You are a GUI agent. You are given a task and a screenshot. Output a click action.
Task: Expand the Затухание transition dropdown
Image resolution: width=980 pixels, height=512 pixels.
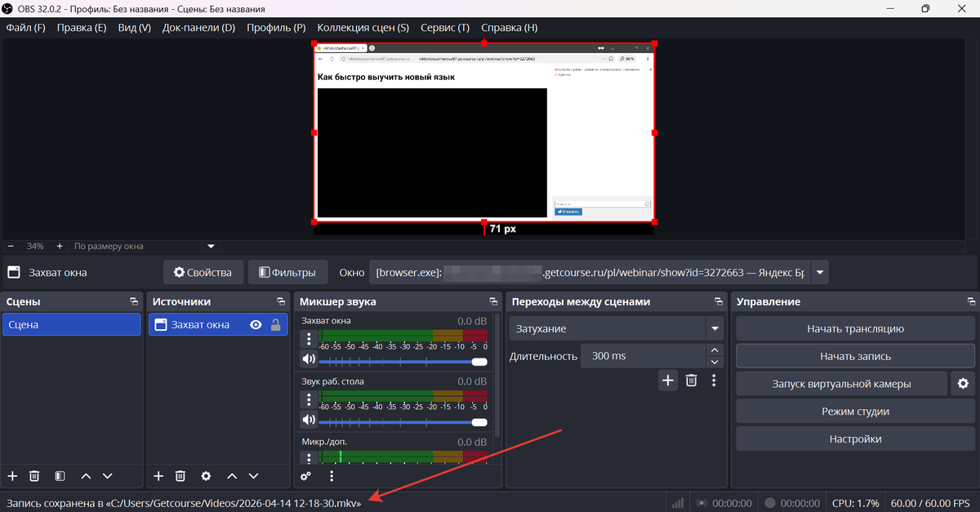pyautogui.click(x=715, y=329)
